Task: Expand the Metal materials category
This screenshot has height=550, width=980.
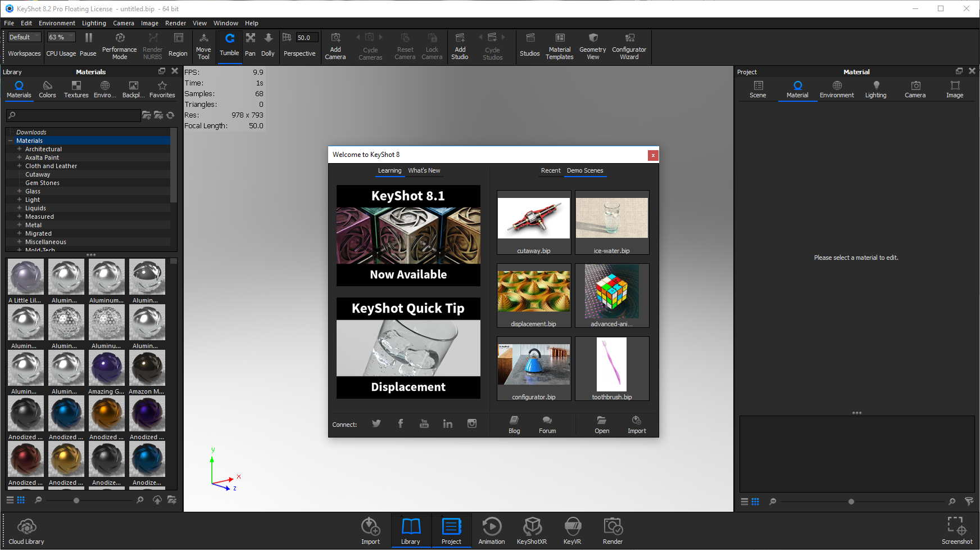Action: pos(19,224)
